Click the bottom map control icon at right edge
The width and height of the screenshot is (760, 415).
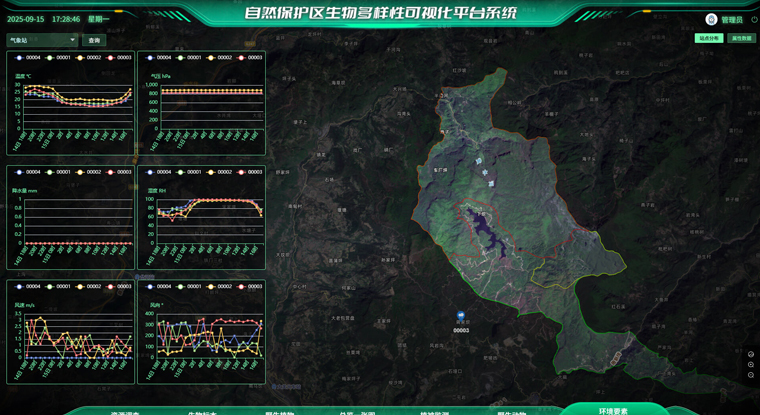click(x=751, y=375)
